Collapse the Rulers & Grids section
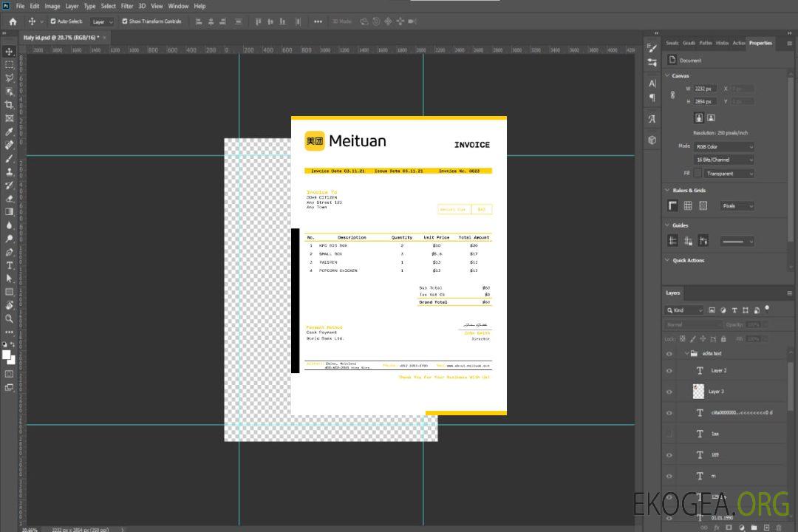798x532 pixels. click(668, 191)
